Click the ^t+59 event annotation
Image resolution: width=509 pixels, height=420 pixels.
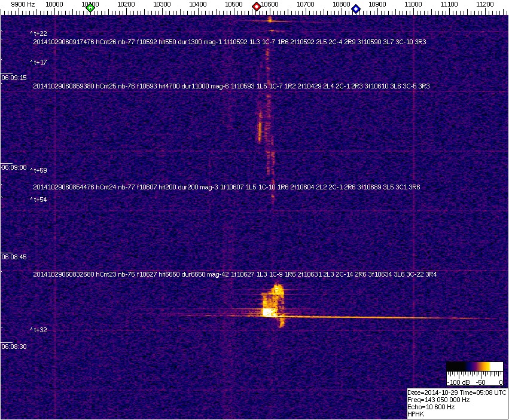point(39,170)
